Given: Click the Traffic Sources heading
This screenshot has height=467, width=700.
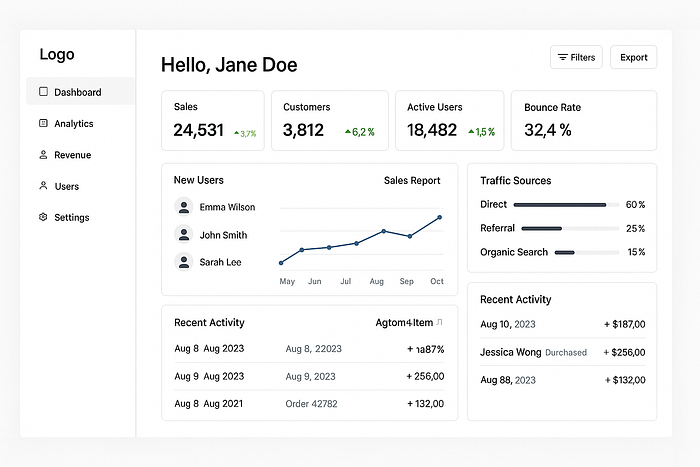Looking at the screenshot, I should (516, 180).
